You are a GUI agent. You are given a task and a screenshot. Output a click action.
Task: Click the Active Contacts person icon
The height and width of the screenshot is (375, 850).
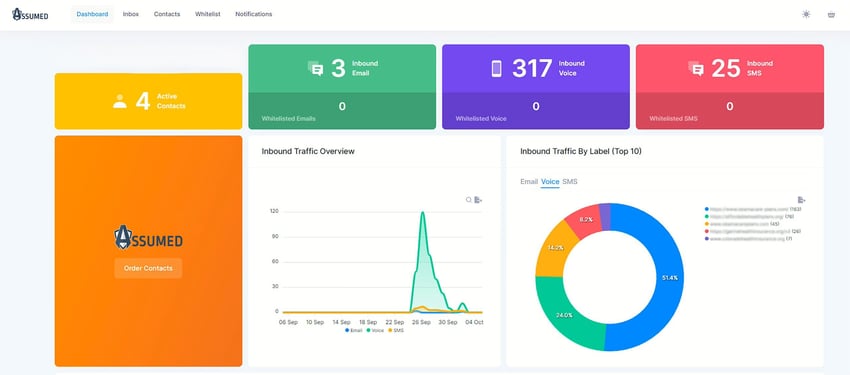tap(120, 101)
